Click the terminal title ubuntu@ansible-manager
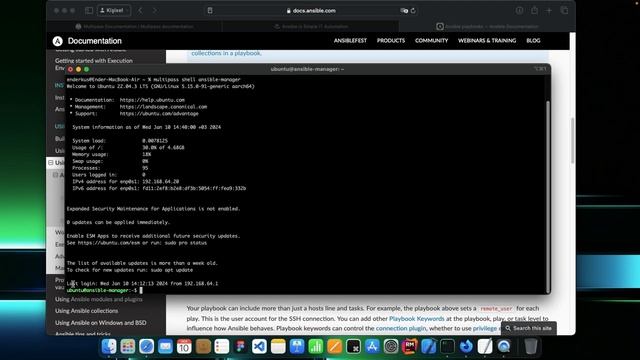 [307, 69]
